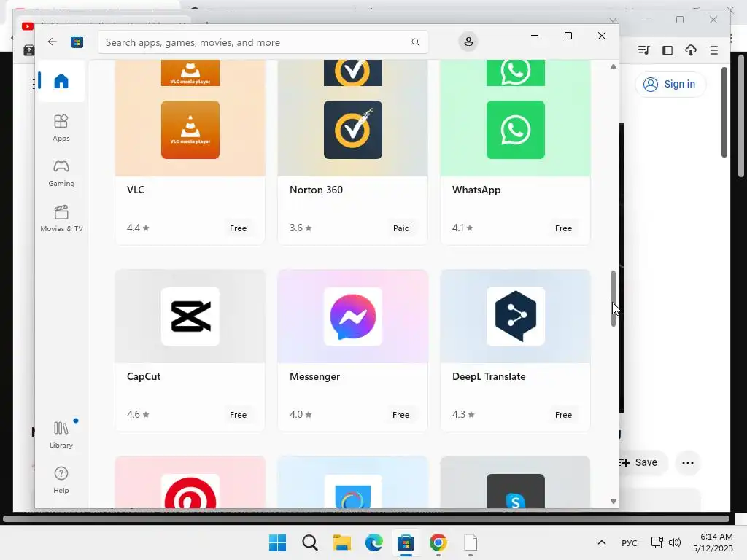The width and height of the screenshot is (747, 560).
Task: Open the DeepL Translate app icon
Action: coord(516,316)
